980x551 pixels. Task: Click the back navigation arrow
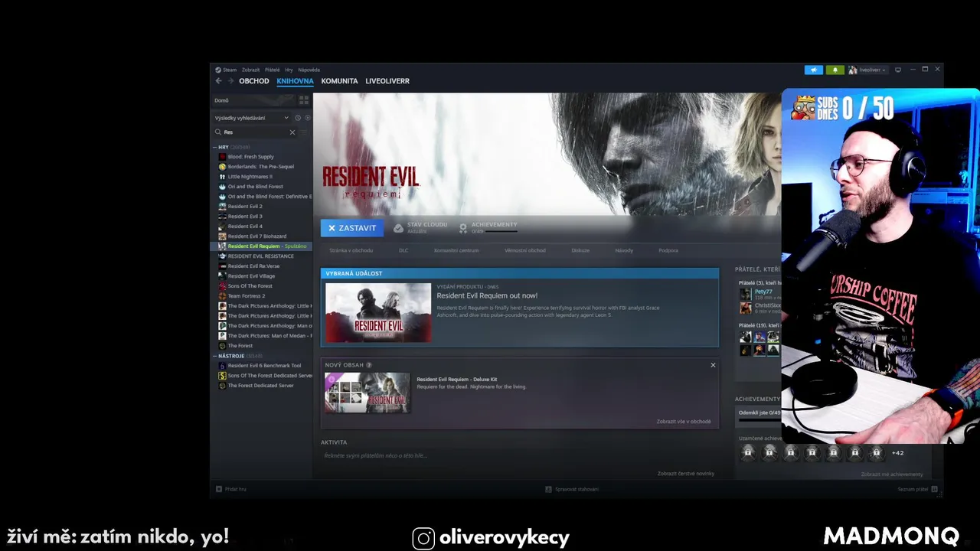point(218,81)
